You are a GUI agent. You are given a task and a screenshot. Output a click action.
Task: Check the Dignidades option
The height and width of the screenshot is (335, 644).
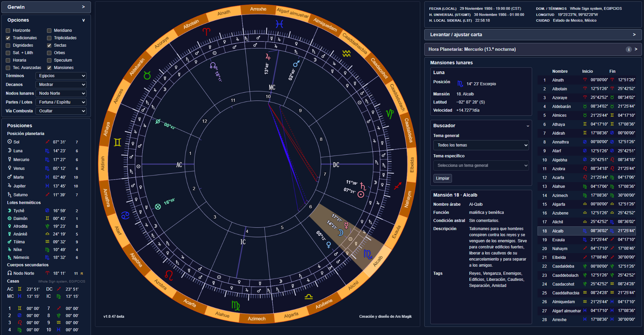click(7, 45)
